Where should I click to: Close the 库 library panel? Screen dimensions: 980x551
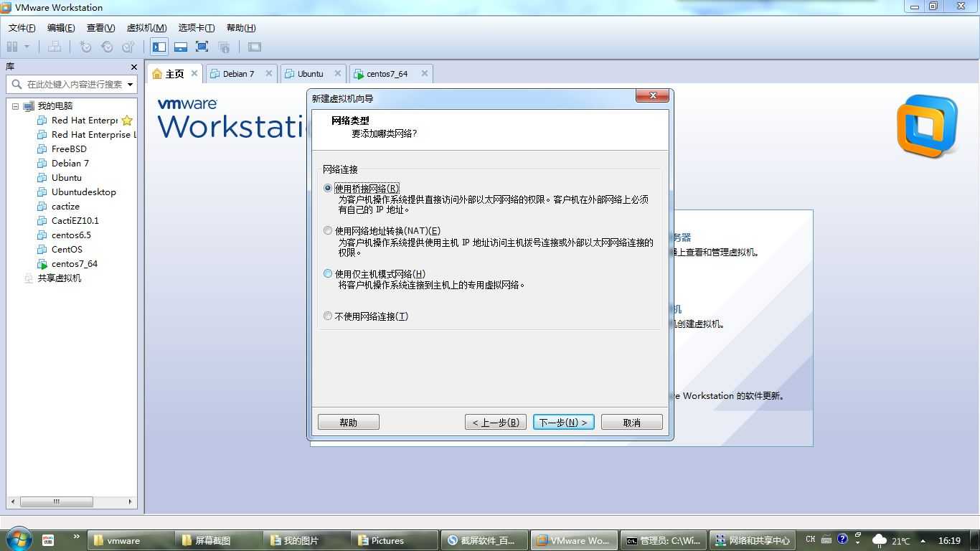pyautogui.click(x=133, y=67)
